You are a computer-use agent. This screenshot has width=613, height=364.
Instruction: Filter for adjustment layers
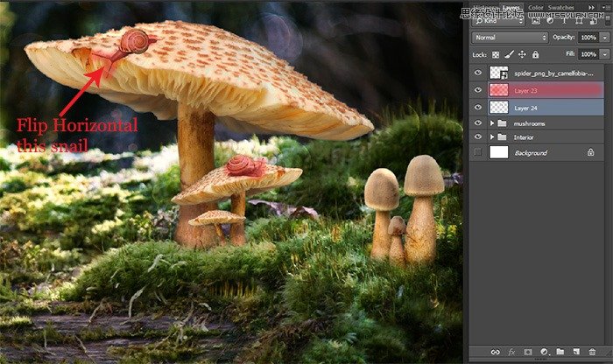tap(550, 21)
